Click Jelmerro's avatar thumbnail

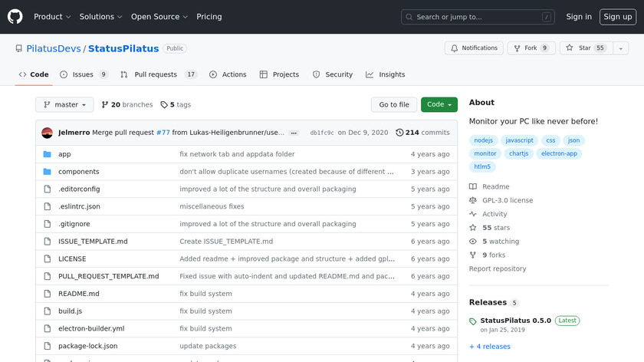pos(48,133)
